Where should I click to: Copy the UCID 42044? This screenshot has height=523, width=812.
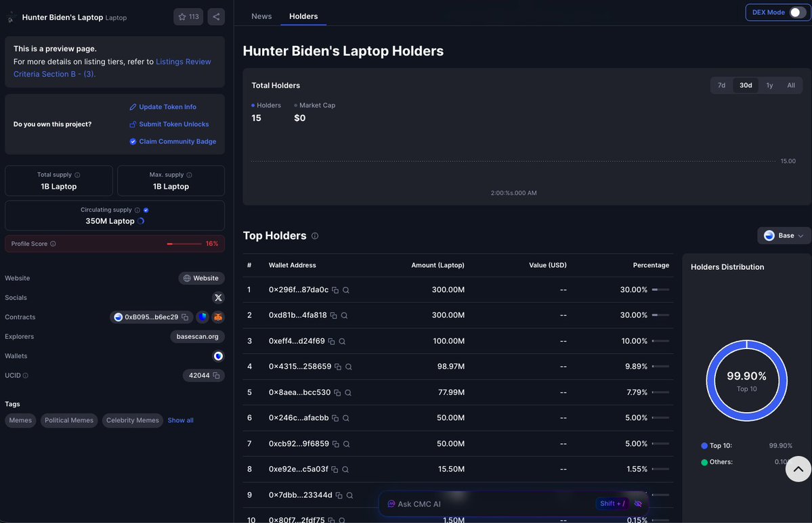pyautogui.click(x=217, y=376)
